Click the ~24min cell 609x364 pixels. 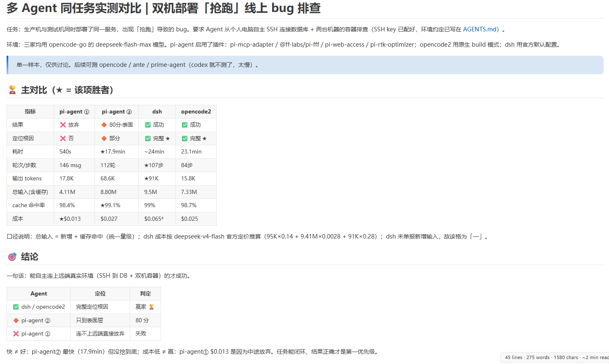click(x=157, y=151)
